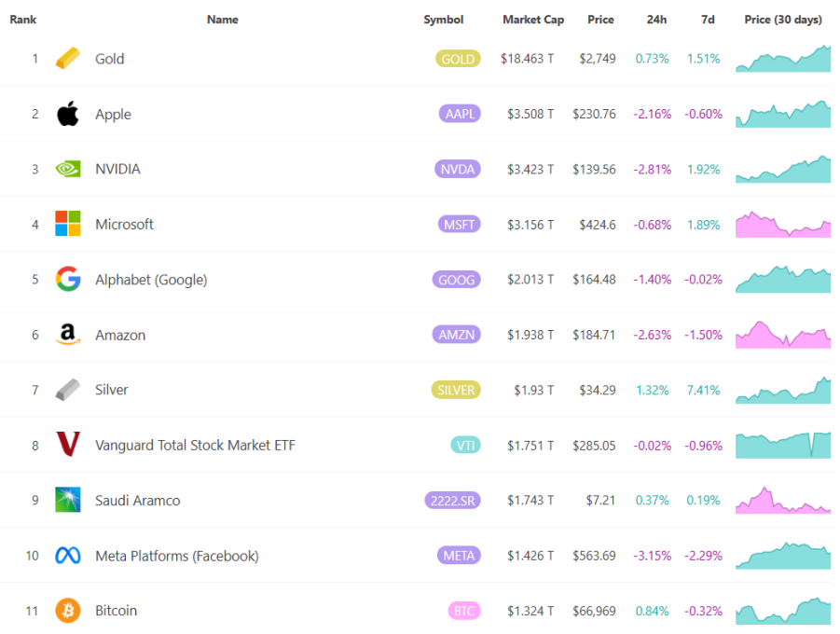The image size is (840, 634).
Task: Click the AAPL symbol badge
Action: coord(458,114)
